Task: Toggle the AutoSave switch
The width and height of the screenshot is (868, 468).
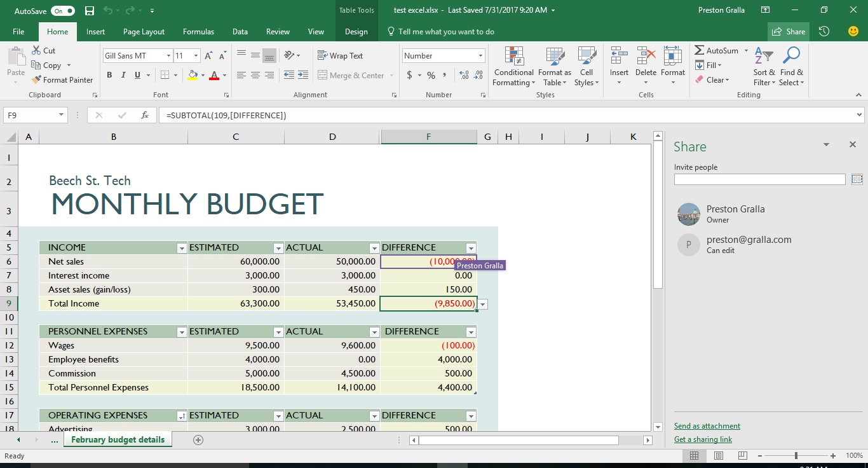Action: pyautogui.click(x=64, y=11)
